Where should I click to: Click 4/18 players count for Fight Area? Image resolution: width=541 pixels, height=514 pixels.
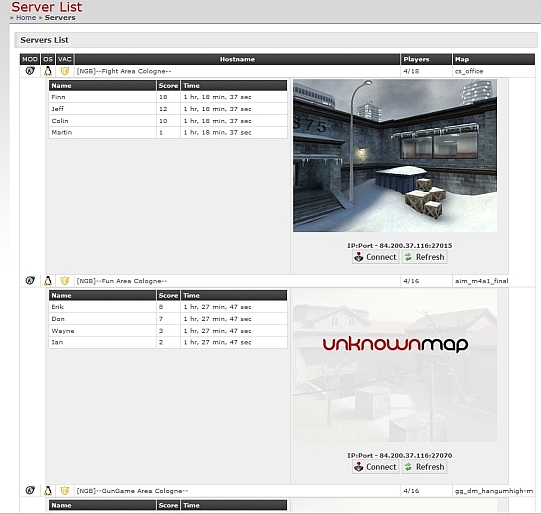pyautogui.click(x=411, y=71)
